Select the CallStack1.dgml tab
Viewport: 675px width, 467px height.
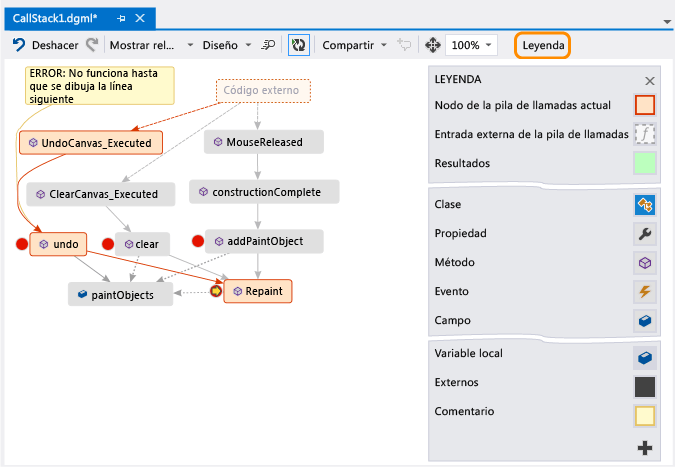pos(49,19)
